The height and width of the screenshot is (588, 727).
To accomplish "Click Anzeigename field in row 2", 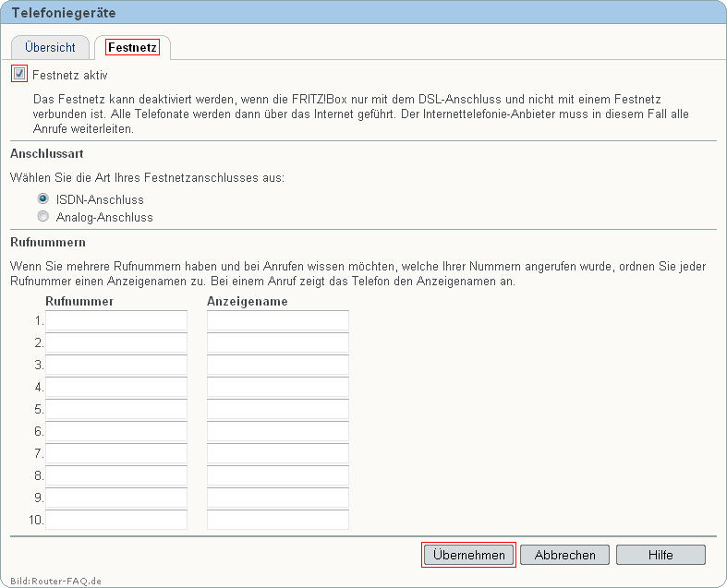I will tap(278, 342).
